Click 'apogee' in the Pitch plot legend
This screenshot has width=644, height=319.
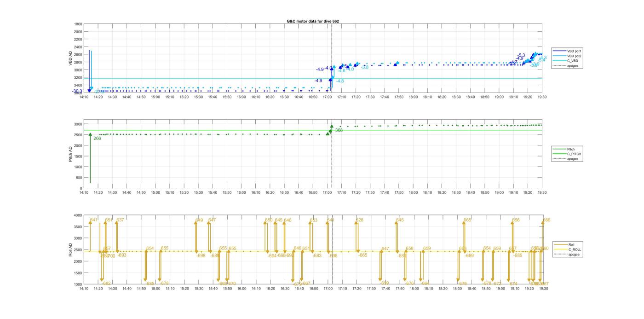click(x=573, y=159)
